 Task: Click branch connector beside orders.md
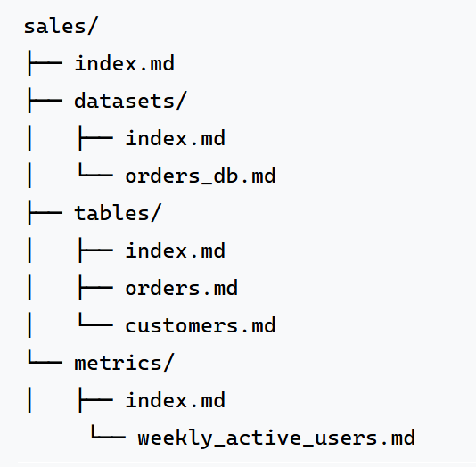tap(95, 288)
